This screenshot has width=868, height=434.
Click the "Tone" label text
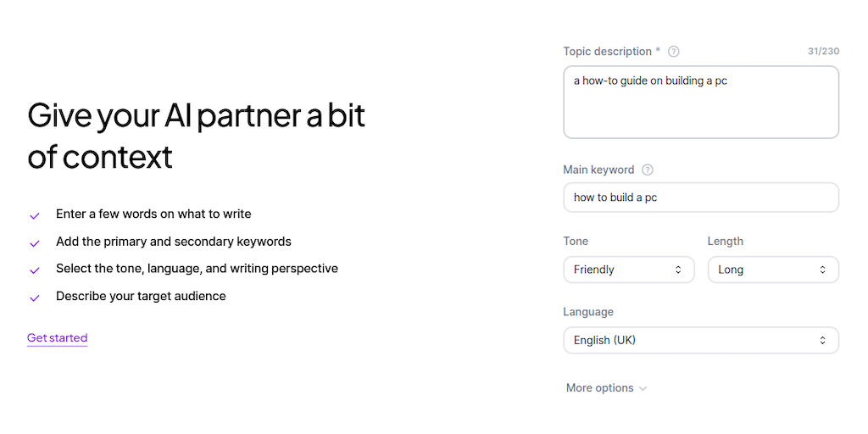576,242
